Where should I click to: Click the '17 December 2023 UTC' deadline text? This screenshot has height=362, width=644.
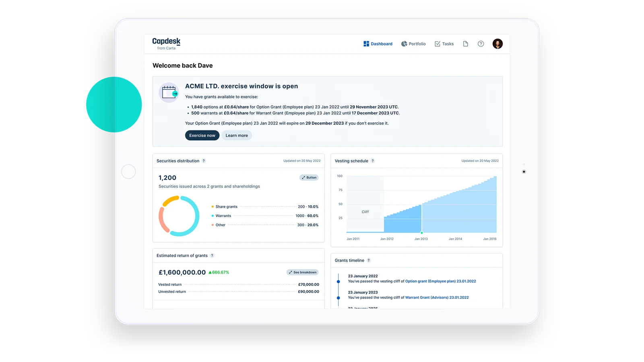tap(376, 113)
